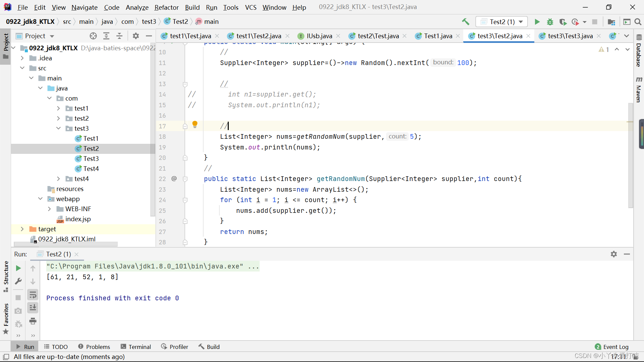The width and height of the screenshot is (644, 362).
Task: Toggle code folding at line 22
Action: tap(185, 179)
